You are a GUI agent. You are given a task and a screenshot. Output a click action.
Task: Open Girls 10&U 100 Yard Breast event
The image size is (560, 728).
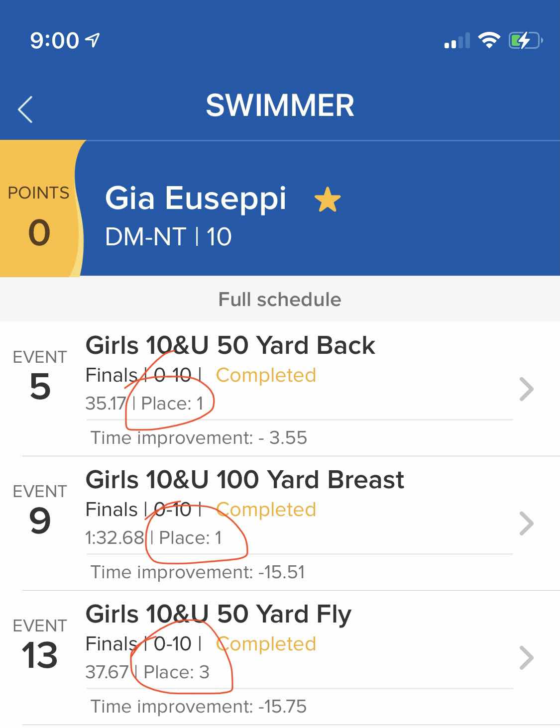244,480
